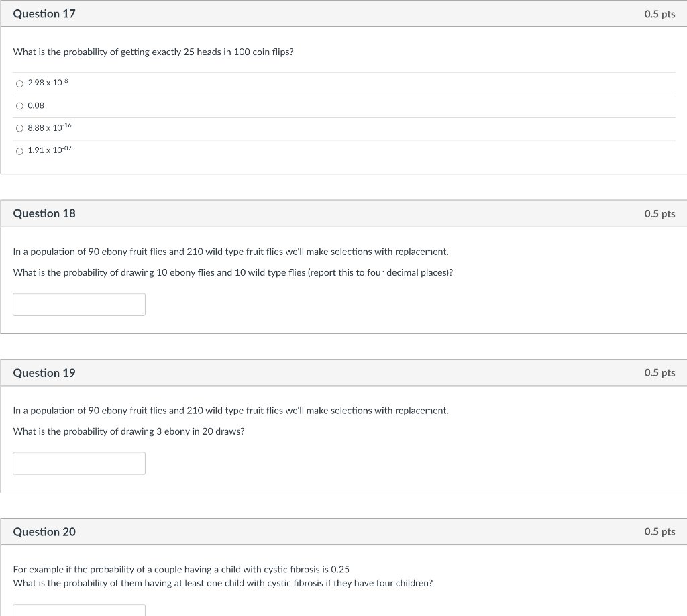Click the 3 ebony in 20 draws question text

pyautogui.click(x=129, y=431)
